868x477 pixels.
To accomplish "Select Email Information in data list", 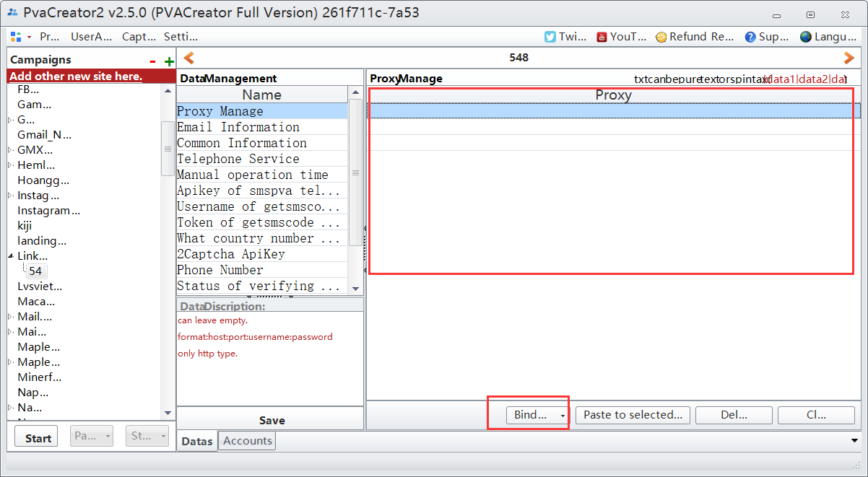I will point(238,127).
